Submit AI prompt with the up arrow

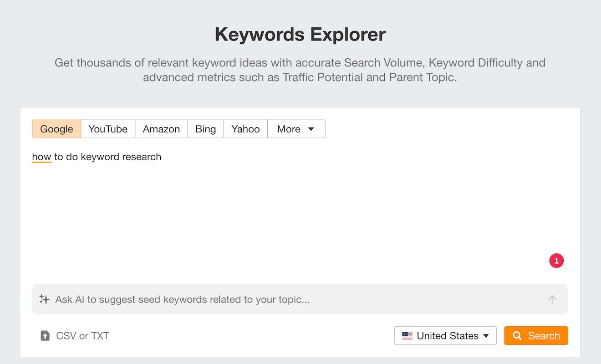(x=552, y=300)
